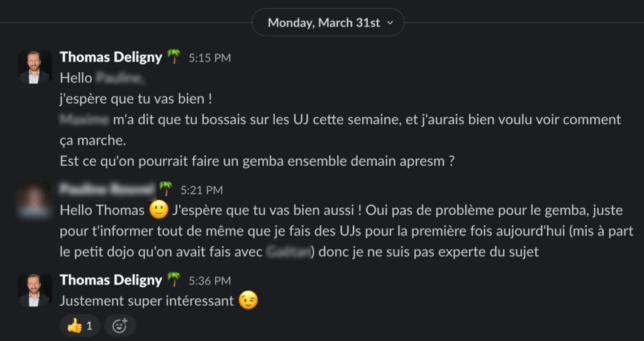Open Thomas Deligny's avatar on the 5:15 PM message
644x341 pixels.
(34, 67)
